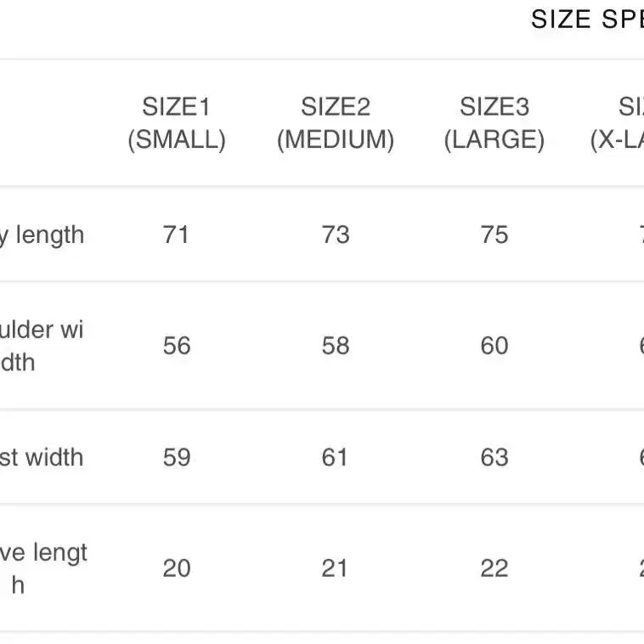Click the small chest width value 59
Screen dimensions: 644x644
coord(177,457)
